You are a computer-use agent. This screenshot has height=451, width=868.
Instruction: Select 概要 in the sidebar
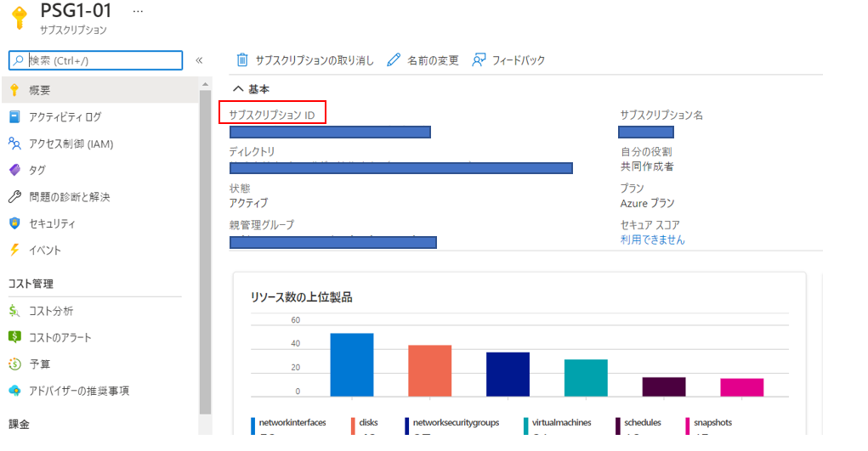pyautogui.click(x=99, y=90)
